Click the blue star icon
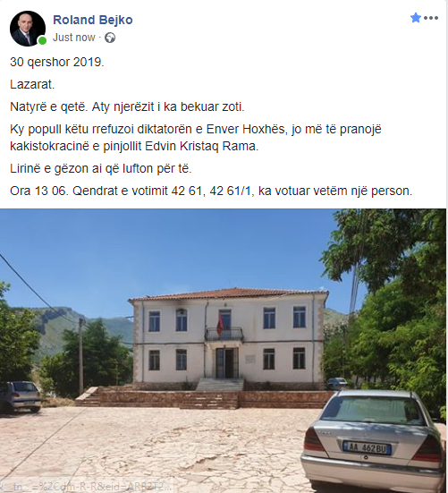Screen dimensions: 448x493 coord(416,18)
